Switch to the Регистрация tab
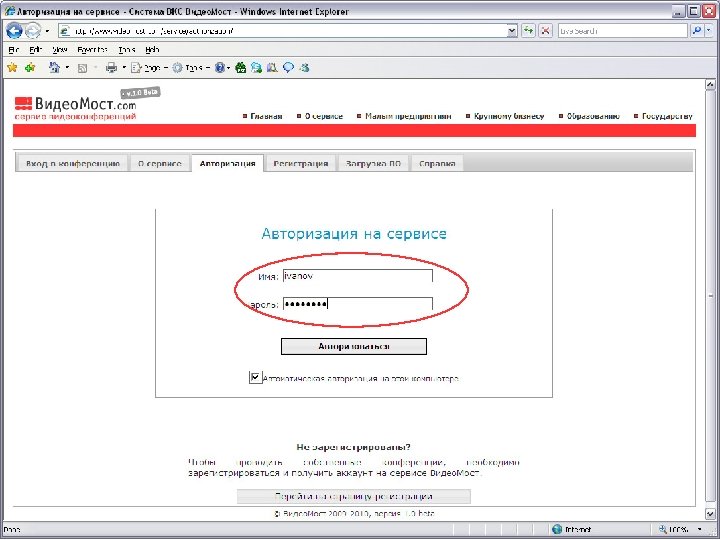Screen dimensions: 720x540 300,163
